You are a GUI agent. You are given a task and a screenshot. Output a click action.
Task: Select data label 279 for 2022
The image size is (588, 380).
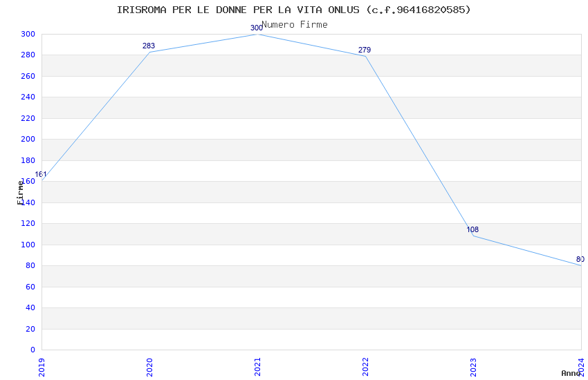(365, 50)
